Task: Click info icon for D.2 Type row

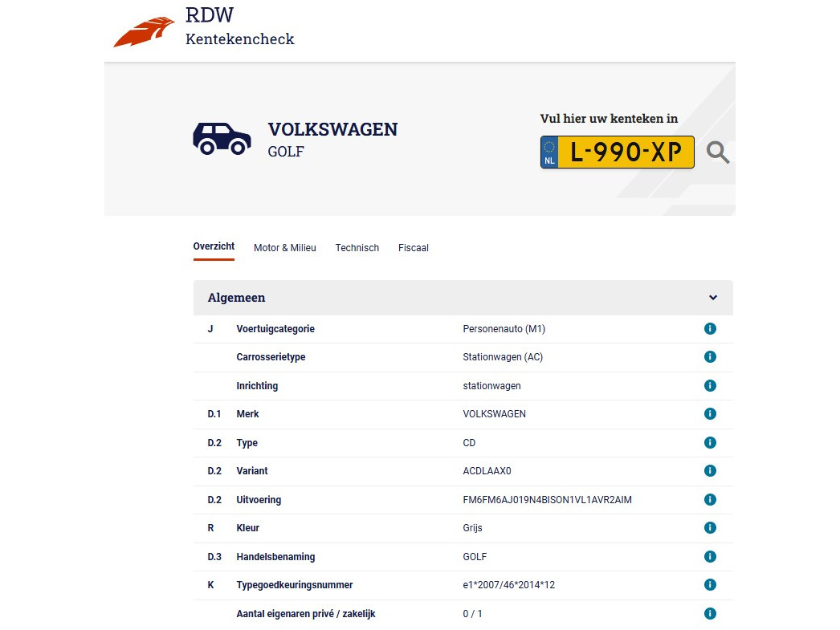Action: 710,443
